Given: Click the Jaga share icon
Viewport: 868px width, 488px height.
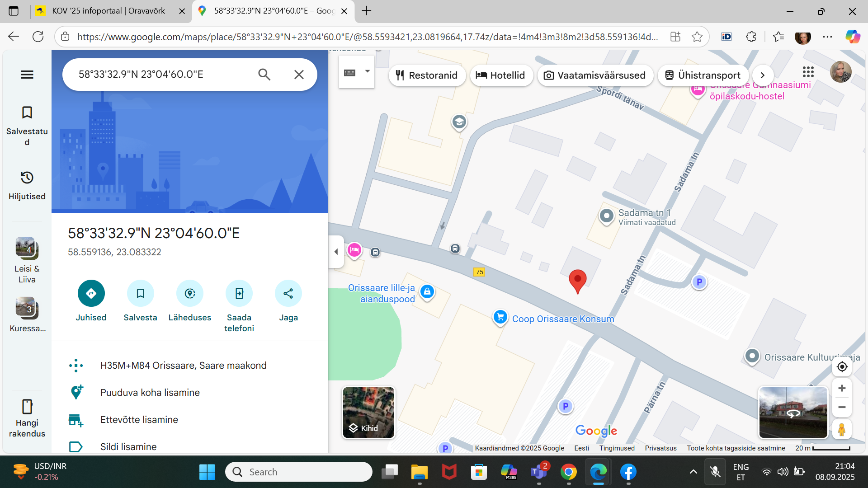Looking at the screenshot, I should pyautogui.click(x=288, y=294).
